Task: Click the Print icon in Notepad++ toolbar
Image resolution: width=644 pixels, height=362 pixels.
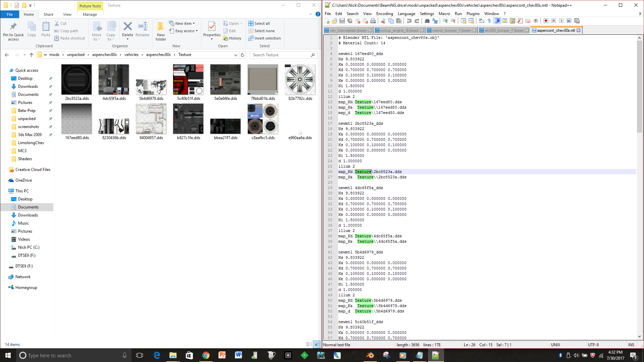Action: point(373,21)
